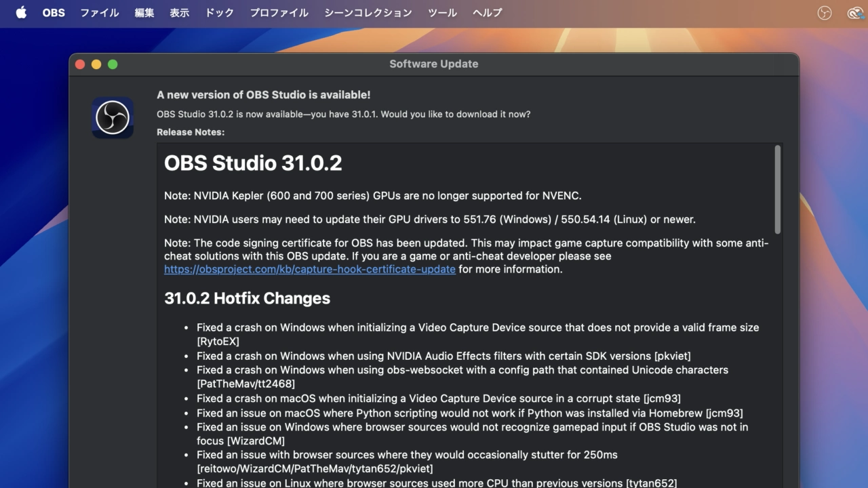Follow the capture-hook-certificate-update link
868x488 pixels.
310,269
